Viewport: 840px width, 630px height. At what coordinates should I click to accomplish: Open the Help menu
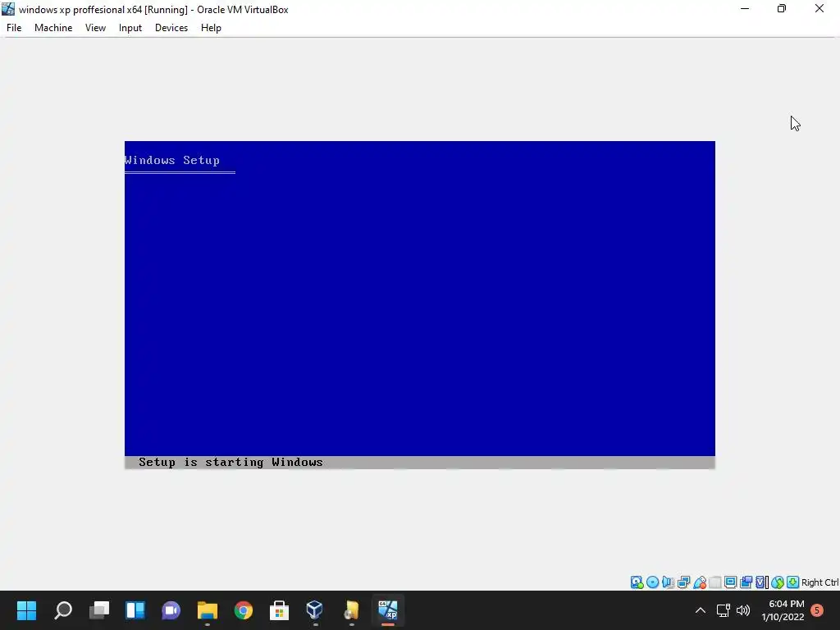point(211,28)
